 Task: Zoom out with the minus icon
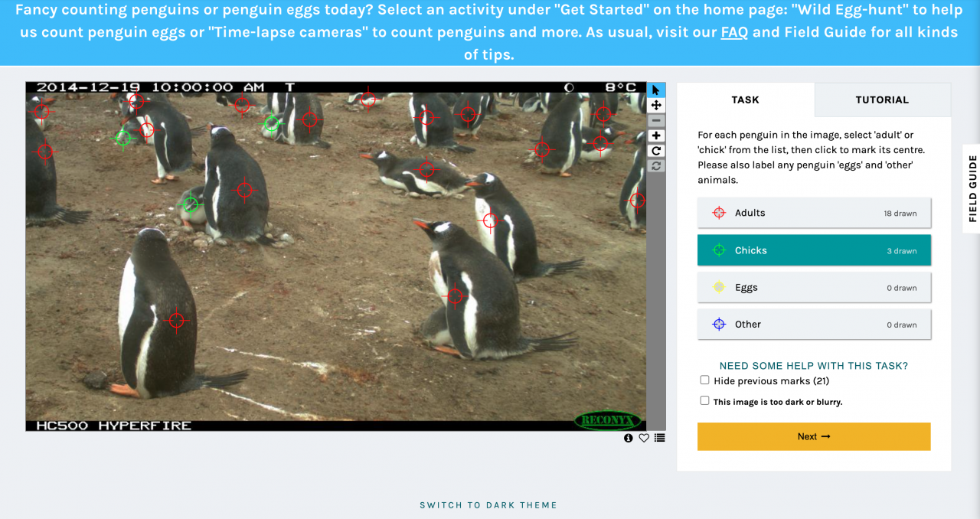pos(656,120)
